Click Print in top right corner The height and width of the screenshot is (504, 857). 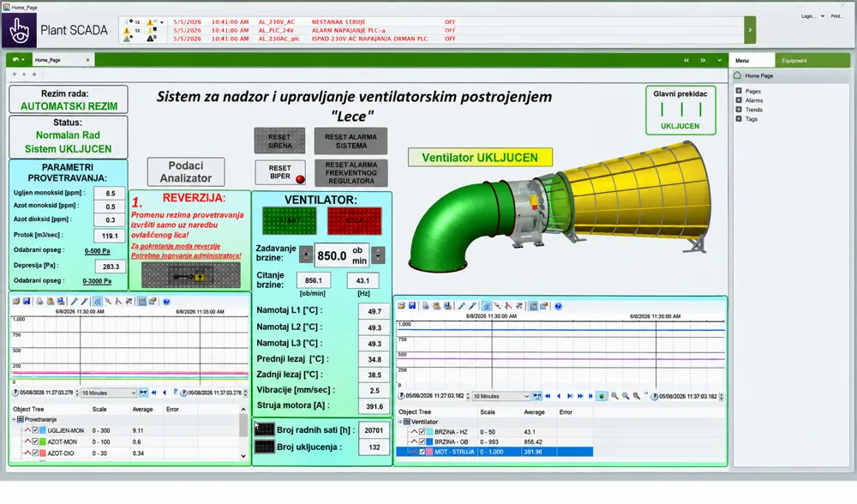836,16
